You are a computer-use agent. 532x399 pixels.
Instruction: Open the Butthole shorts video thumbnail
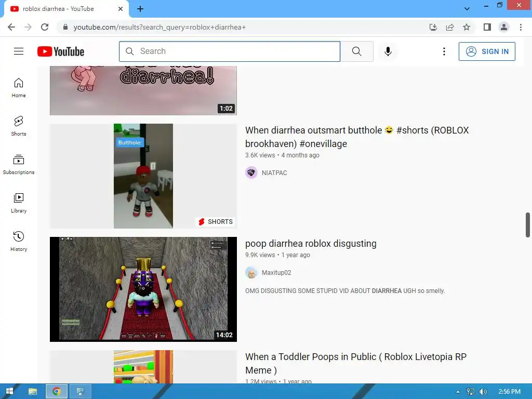click(143, 176)
